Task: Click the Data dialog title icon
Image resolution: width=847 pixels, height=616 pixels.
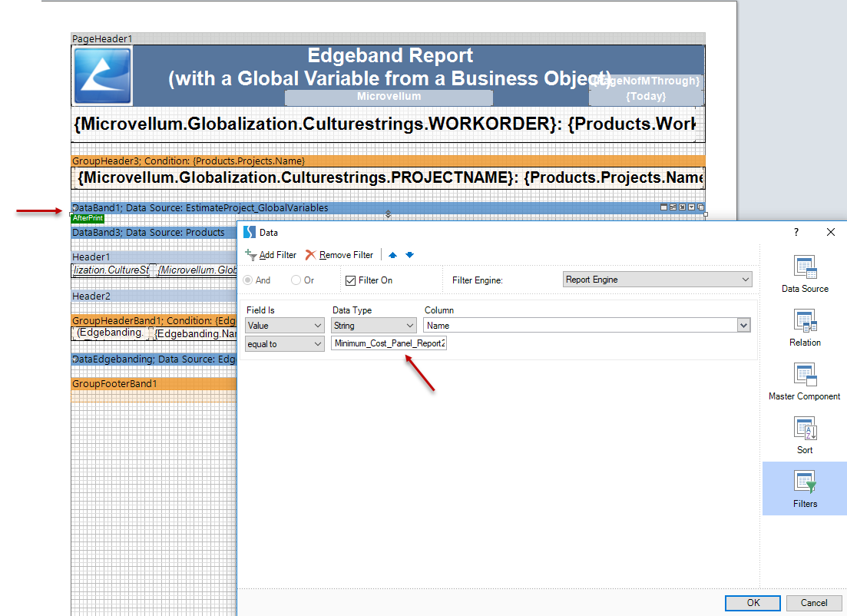Action: click(x=249, y=233)
